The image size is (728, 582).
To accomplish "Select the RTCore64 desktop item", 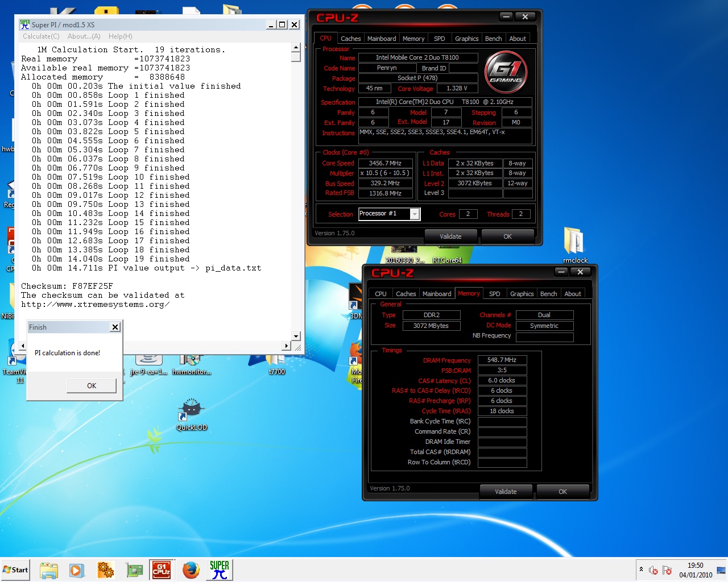I will click(447, 256).
